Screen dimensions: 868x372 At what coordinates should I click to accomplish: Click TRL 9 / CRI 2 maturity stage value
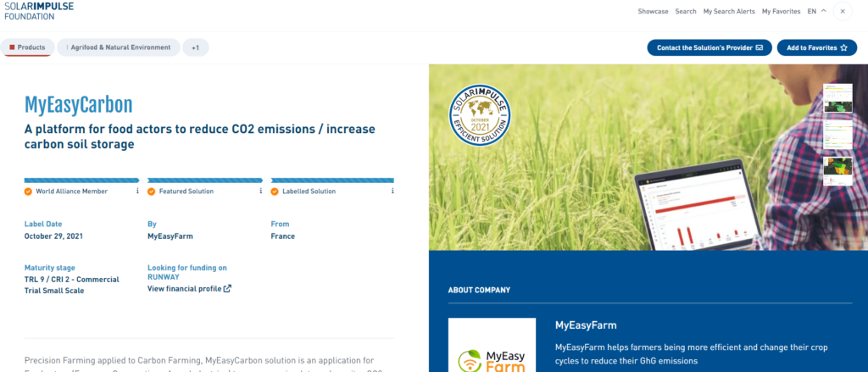[71, 285]
